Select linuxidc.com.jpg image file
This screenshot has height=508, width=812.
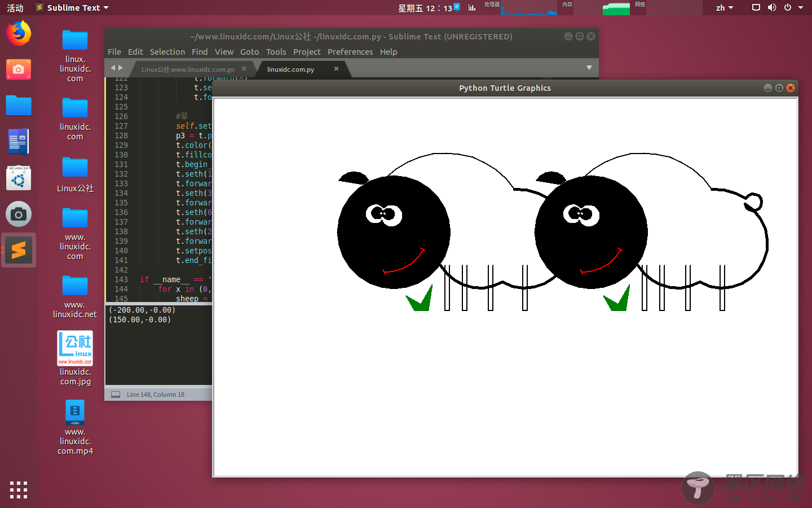pyautogui.click(x=75, y=358)
